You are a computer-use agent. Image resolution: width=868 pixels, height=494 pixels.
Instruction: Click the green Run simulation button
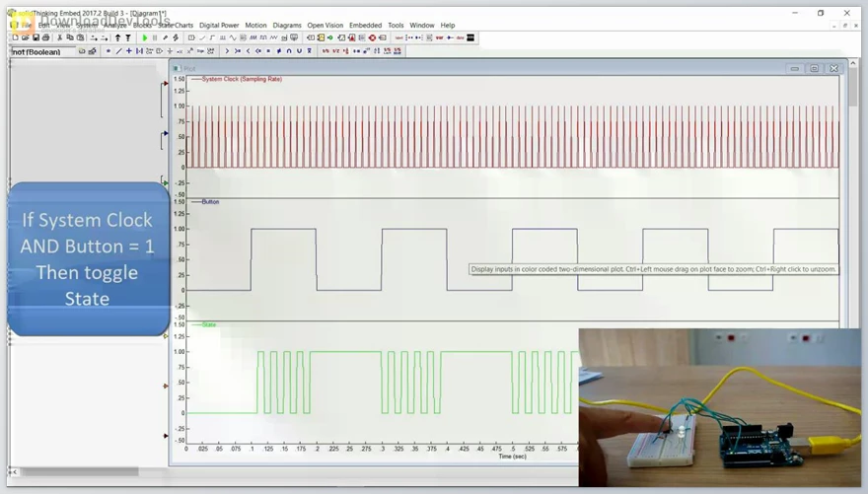(144, 37)
